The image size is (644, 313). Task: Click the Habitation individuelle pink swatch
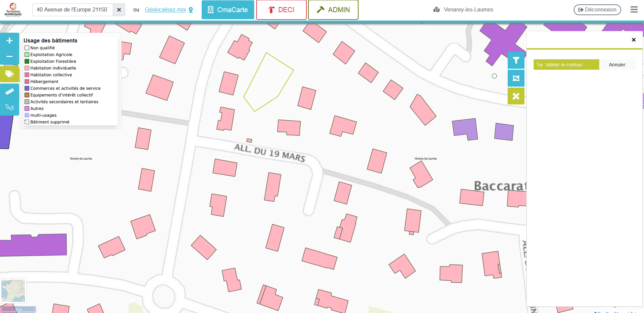coord(27,68)
